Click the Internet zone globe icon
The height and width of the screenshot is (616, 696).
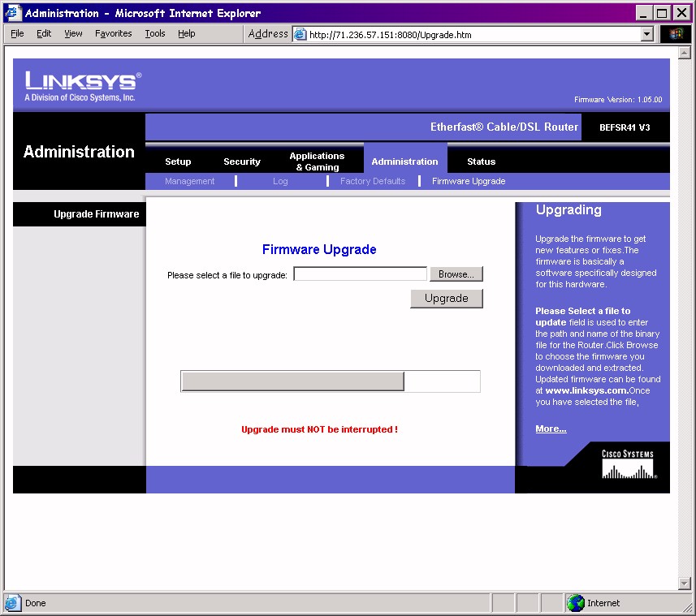(x=576, y=603)
